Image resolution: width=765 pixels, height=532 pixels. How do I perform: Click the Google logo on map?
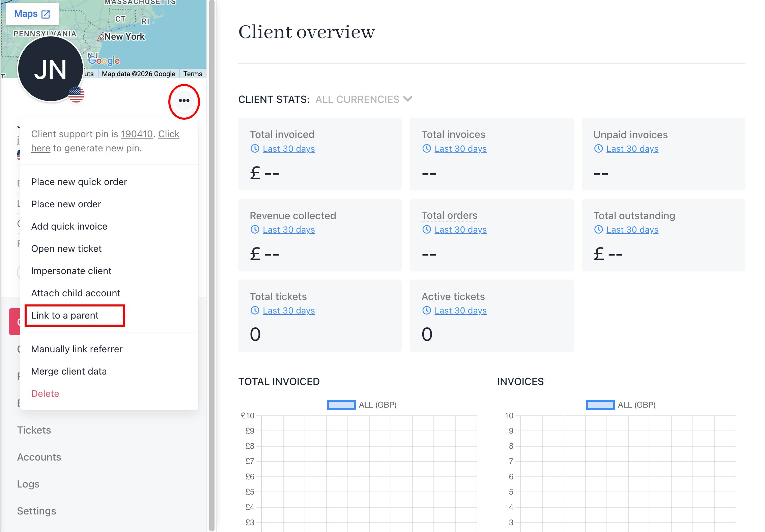(x=104, y=60)
